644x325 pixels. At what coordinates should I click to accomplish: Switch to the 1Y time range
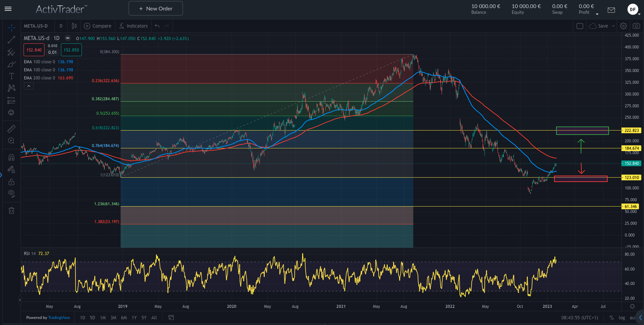[134, 318]
